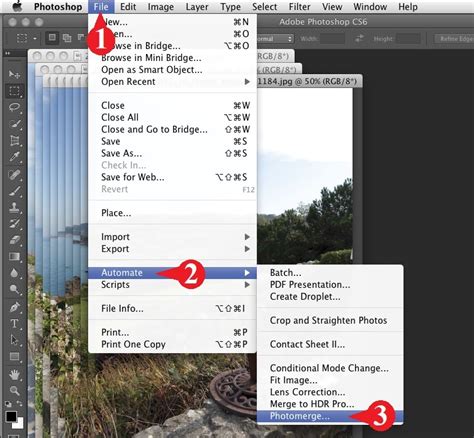Expand the Import submenu
The width and height of the screenshot is (474, 438).
pyautogui.click(x=172, y=237)
